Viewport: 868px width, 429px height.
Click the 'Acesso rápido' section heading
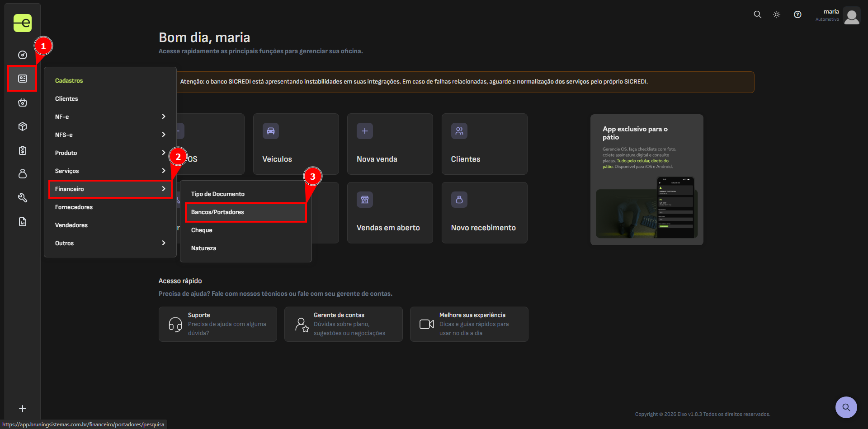coord(180,281)
